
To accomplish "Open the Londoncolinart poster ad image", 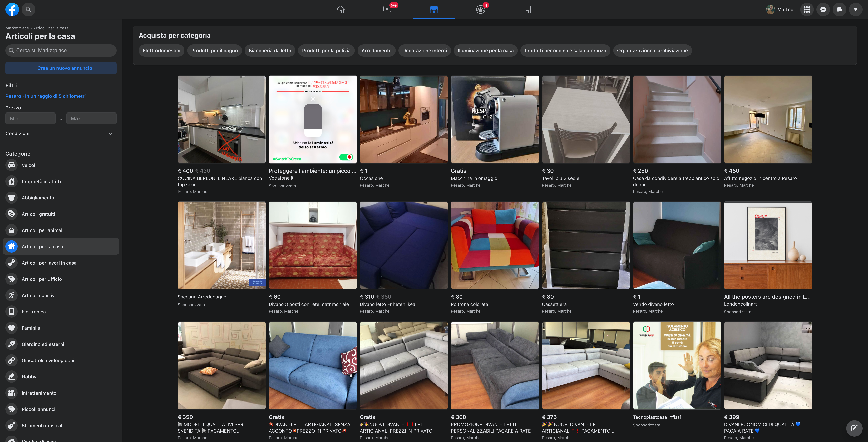I will [x=768, y=245].
